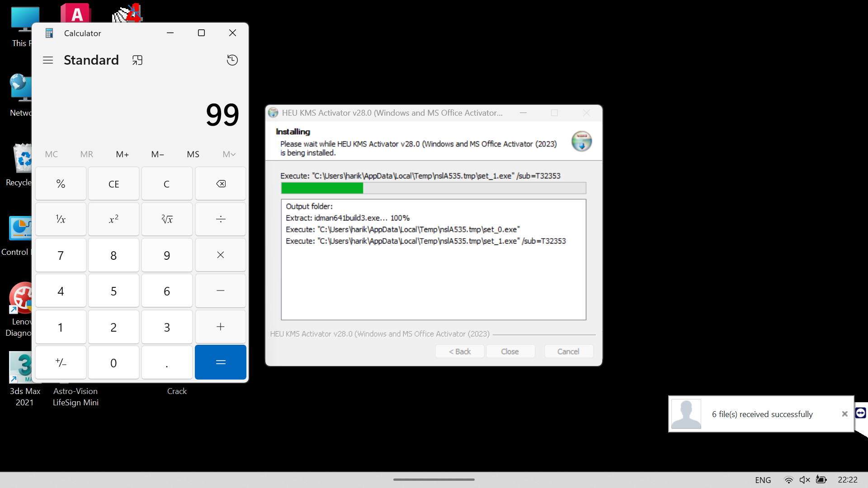The image size is (868, 488).
Task: Click Cancel in the HEU KMS installer
Action: click(x=568, y=352)
